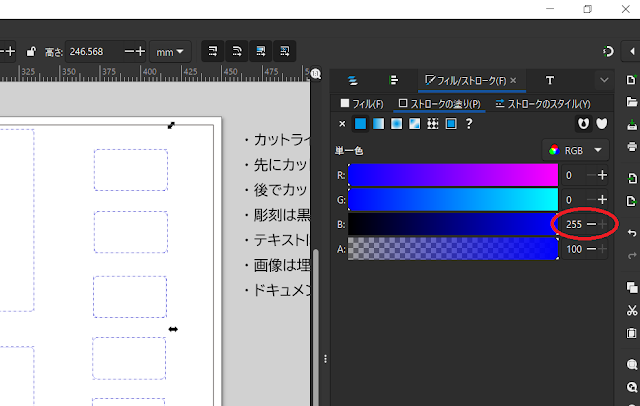Undo the last action

632,233
